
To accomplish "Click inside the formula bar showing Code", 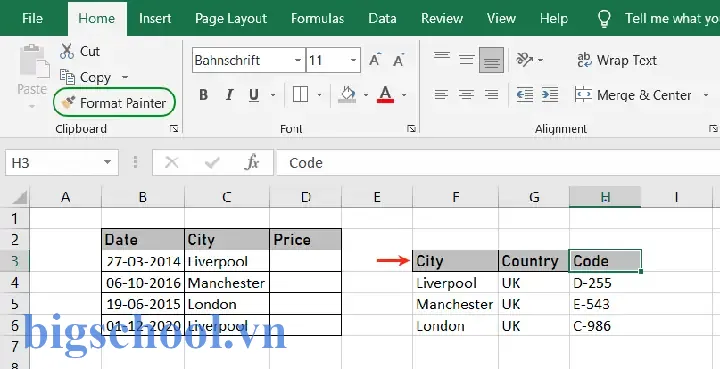I will pyautogui.click(x=498, y=162).
